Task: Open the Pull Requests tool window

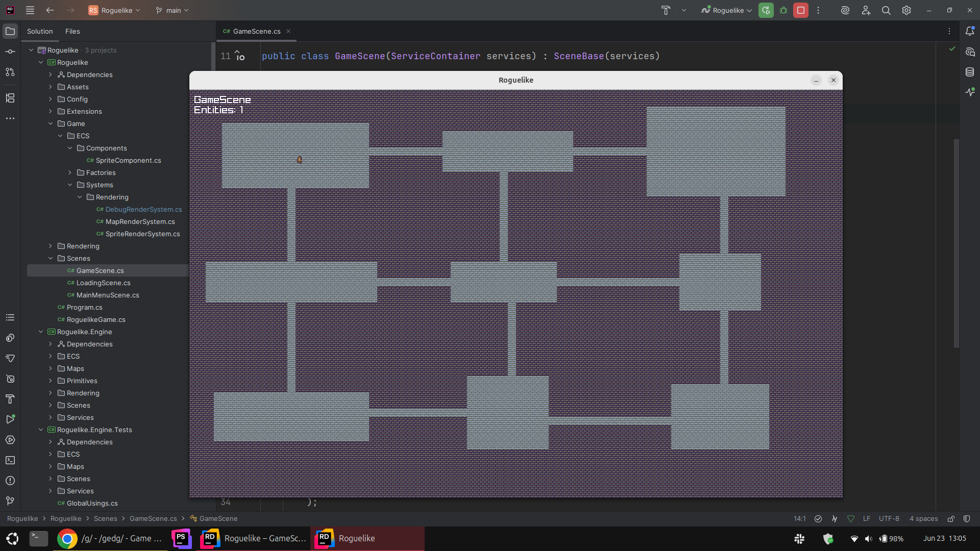Action: 10,72
